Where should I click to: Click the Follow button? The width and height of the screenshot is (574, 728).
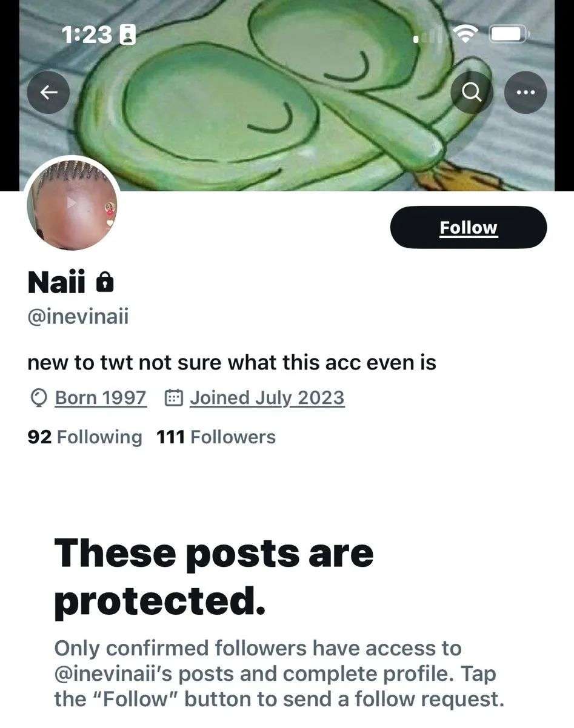pyautogui.click(x=469, y=227)
